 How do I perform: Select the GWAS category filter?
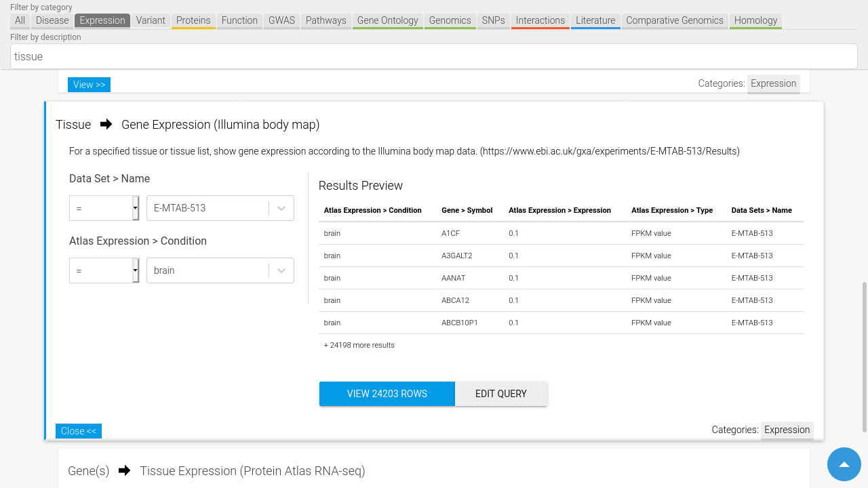click(x=281, y=20)
